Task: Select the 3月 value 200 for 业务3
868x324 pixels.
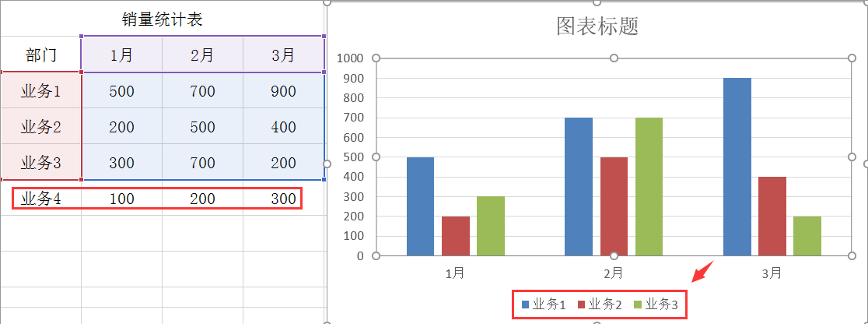Action: point(283,163)
